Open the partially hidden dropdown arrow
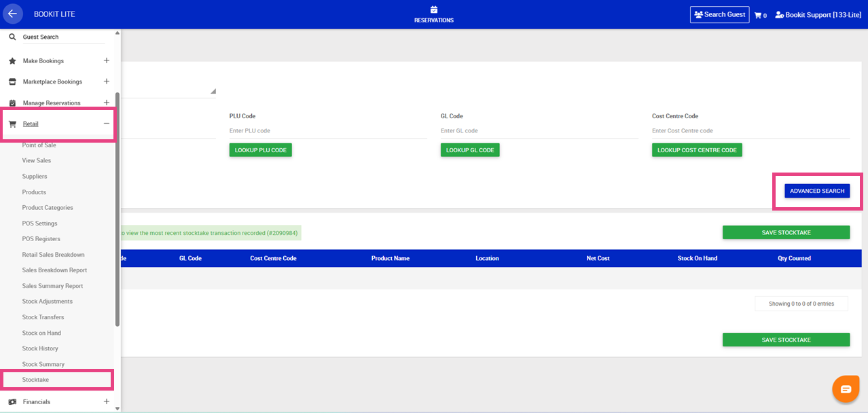868x413 pixels. tap(213, 91)
